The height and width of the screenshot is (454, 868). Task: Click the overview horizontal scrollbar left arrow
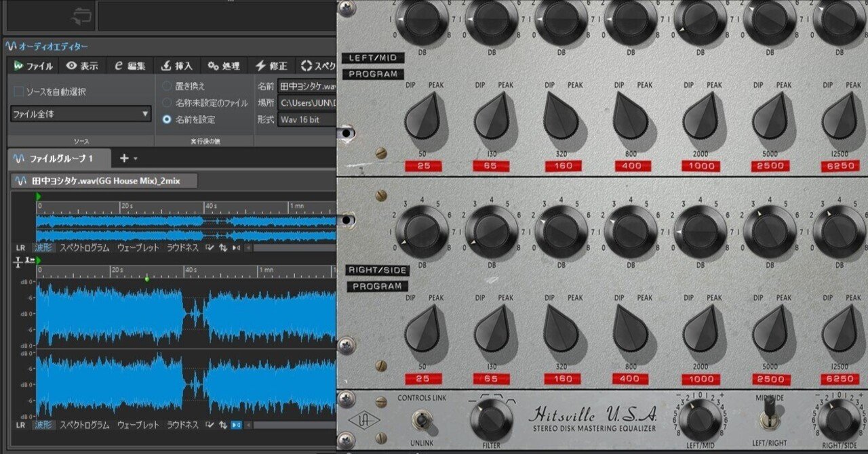click(x=249, y=248)
